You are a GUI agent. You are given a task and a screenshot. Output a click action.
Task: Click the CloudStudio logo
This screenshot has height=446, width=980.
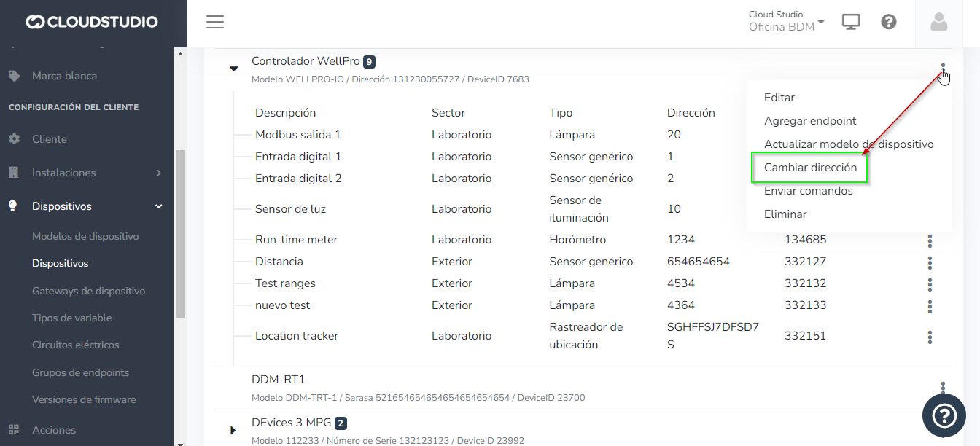coord(92,22)
